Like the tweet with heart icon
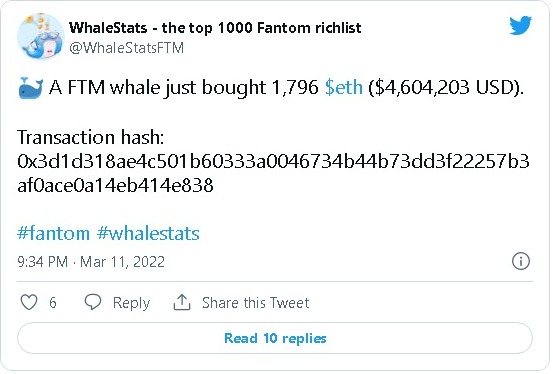This screenshot has height=374, width=553. tap(29, 302)
